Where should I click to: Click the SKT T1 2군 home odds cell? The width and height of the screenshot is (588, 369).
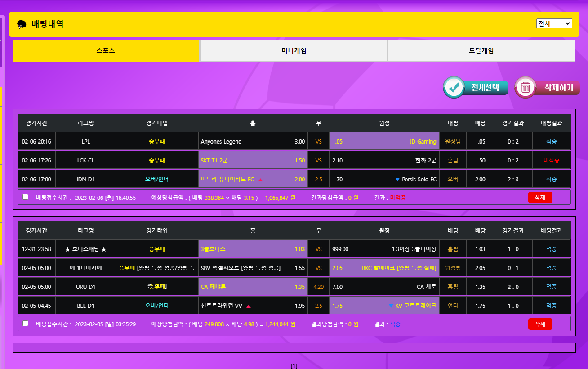pyautogui.click(x=253, y=161)
